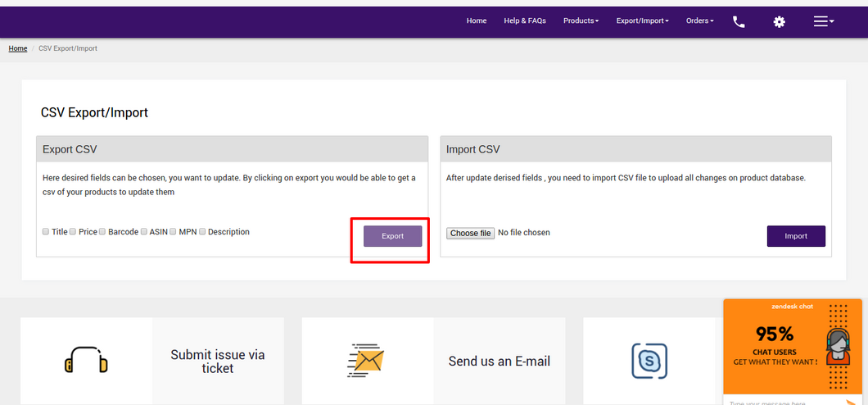This screenshot has width=868, height=405.
Task: Expand the Orders dropdown menu
Action: coord(699,20)
